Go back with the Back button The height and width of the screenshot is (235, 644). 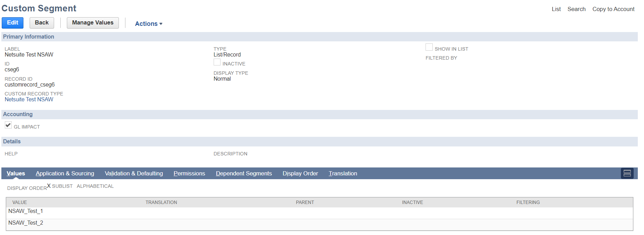pos(42,23)
